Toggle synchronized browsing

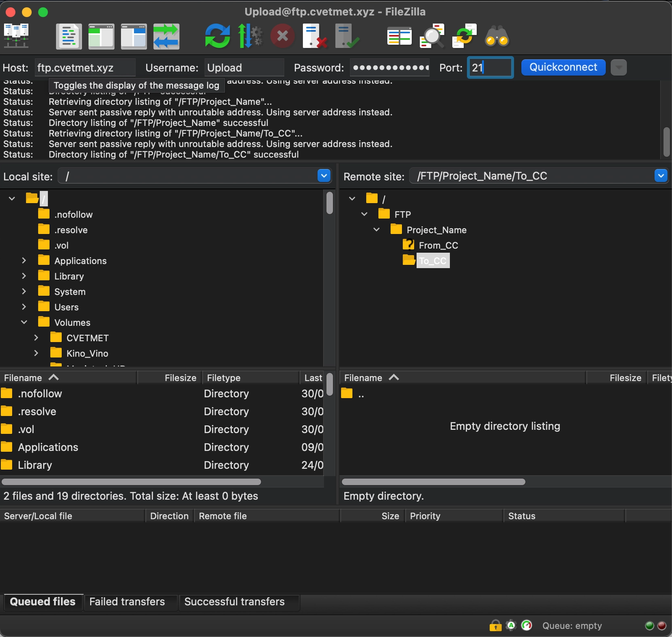464,36
